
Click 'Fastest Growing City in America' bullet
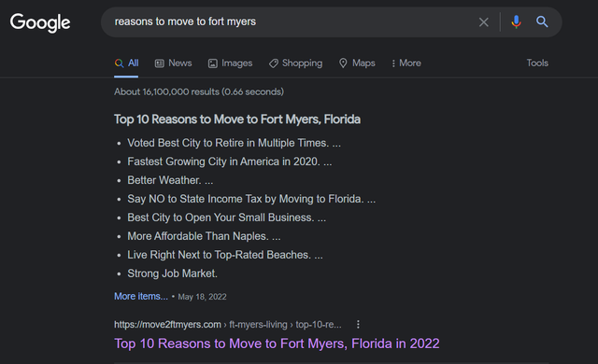click(230, 161)
